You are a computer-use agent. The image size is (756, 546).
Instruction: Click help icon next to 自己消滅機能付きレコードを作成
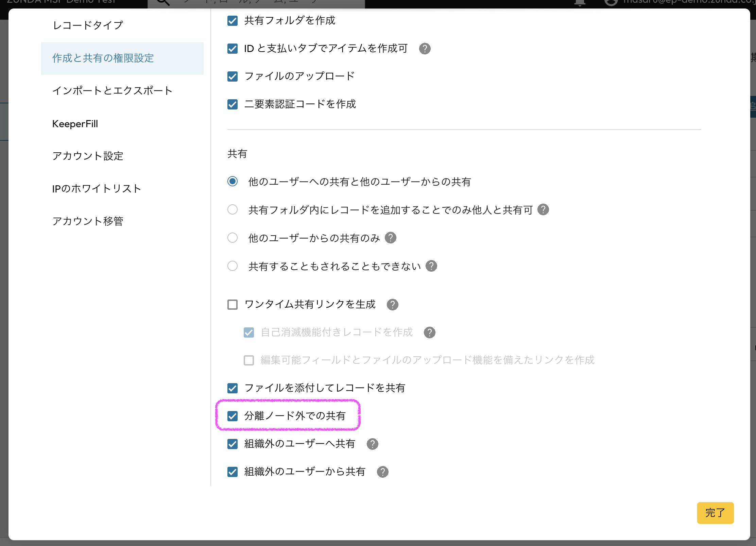[430, 332]
